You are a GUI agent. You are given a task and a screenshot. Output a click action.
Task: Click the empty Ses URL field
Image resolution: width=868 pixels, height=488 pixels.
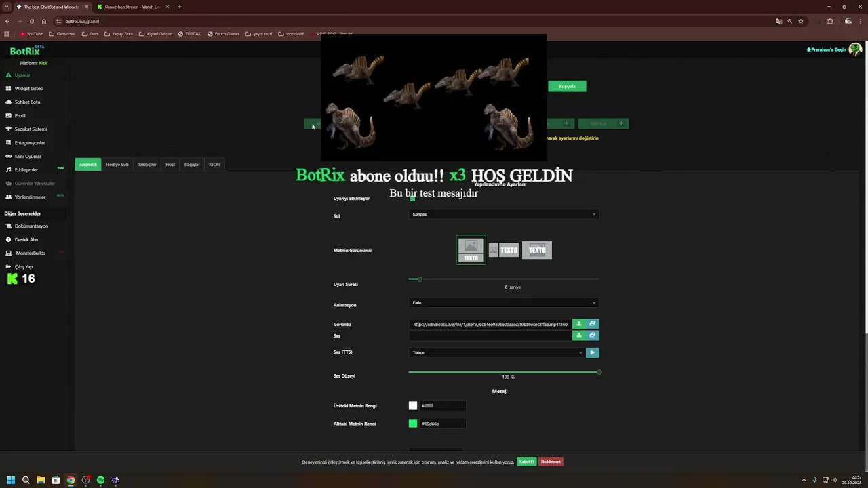490,335
